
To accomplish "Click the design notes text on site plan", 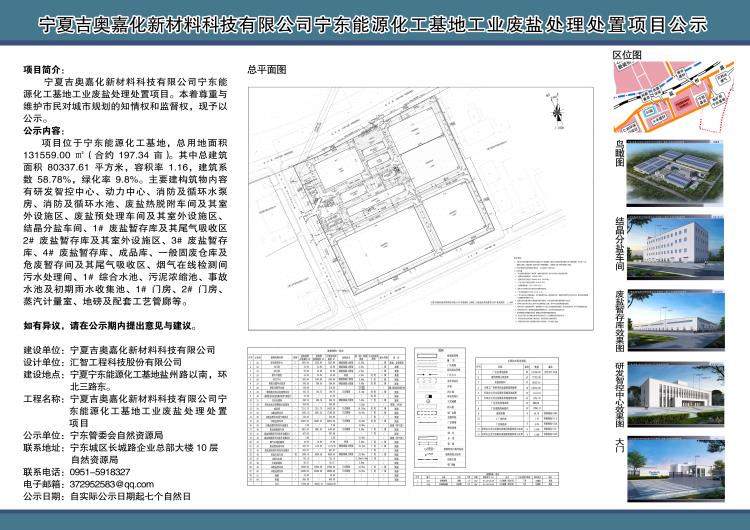I will tap(551, 289).
